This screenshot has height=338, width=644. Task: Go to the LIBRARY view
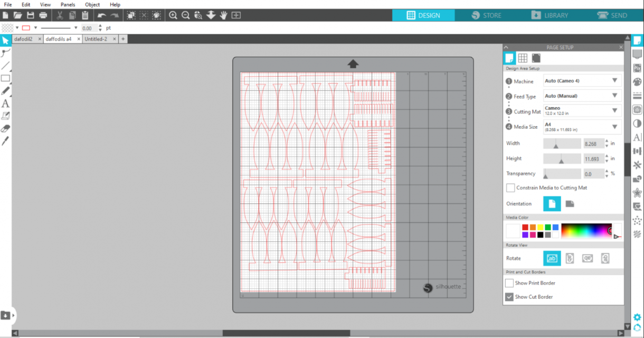[x=550, y=15]
